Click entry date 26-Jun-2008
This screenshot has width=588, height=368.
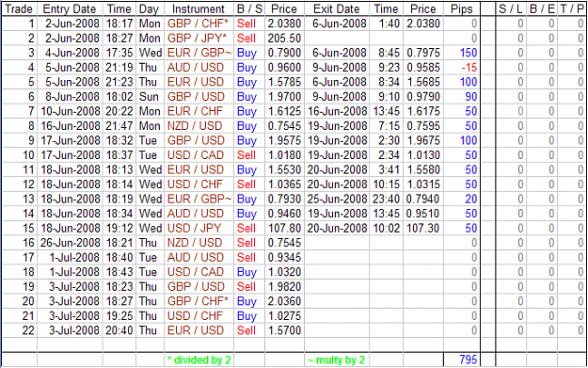pyautogui.click(x=71, y=243)
